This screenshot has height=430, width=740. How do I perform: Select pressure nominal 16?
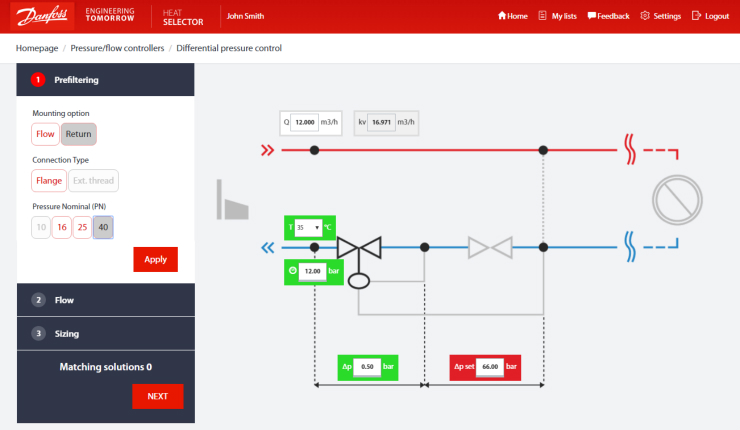(62, 227)
